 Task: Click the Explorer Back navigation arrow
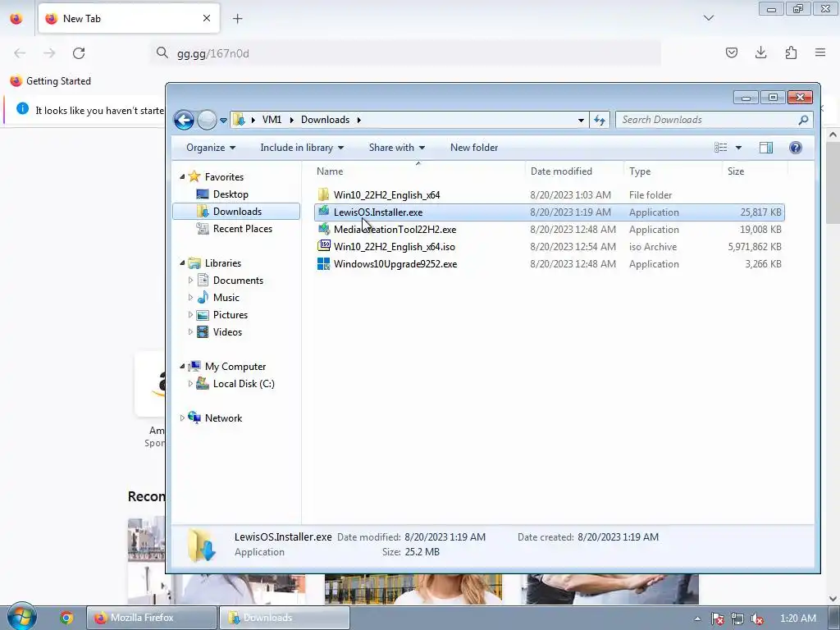[x=184, y=120]
